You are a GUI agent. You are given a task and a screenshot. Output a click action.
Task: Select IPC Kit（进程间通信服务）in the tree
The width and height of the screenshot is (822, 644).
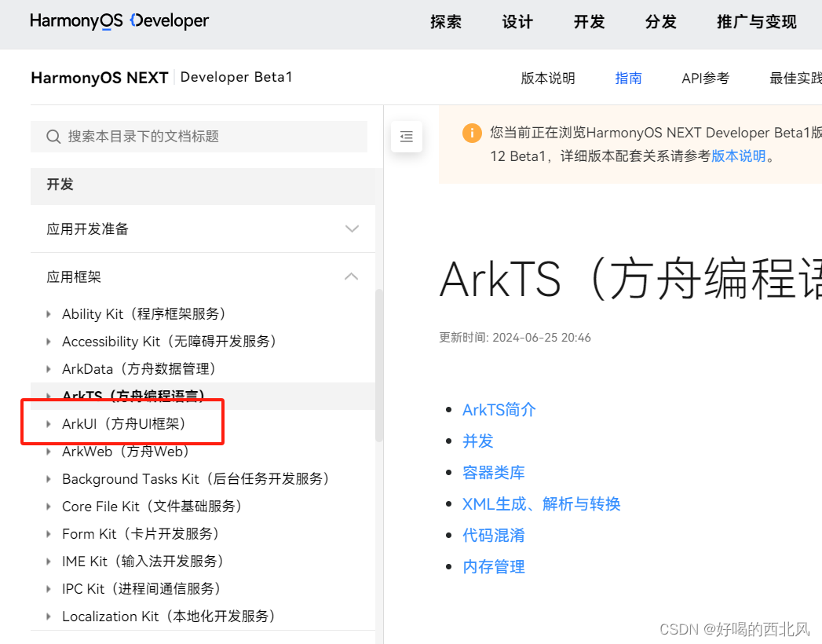coord(141,589)
